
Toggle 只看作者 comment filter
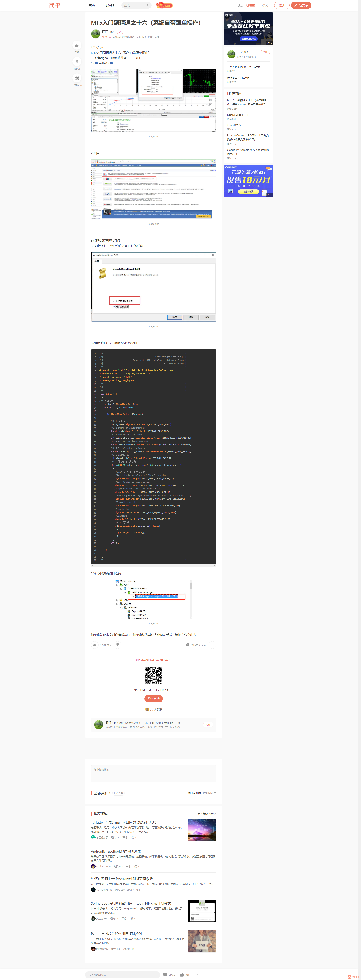[118, 793]
